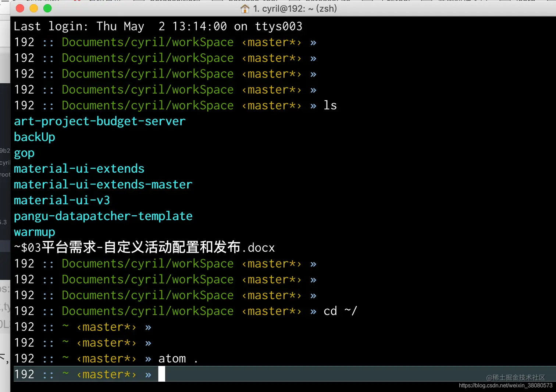Screen dimensions: 556x392
Task: Click the 'atom .' command text
Action: coord(178,359)
